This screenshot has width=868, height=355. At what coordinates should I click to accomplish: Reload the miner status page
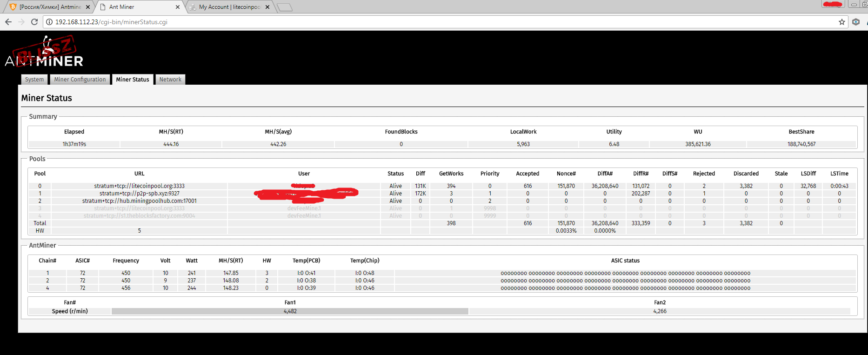click(34, 22)
